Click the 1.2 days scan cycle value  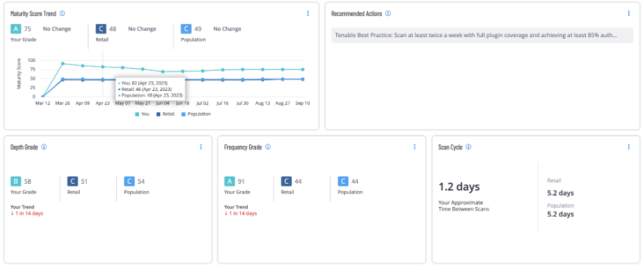(x=459, y=187)
